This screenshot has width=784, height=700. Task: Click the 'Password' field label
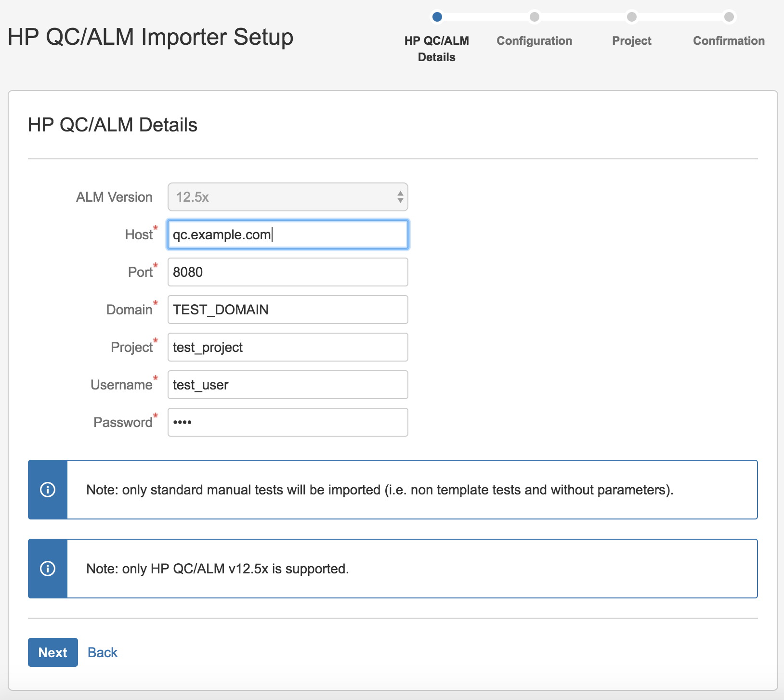123,422
